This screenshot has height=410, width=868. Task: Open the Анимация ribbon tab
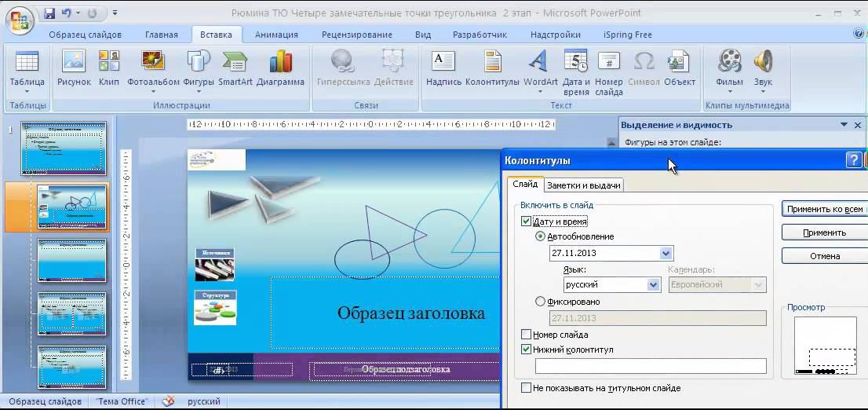[276, 35]
